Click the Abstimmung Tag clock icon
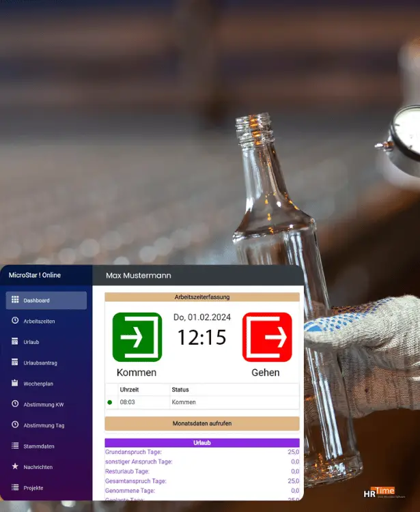The width and height of the screenshot is (420, 512). tap(15, 425)
